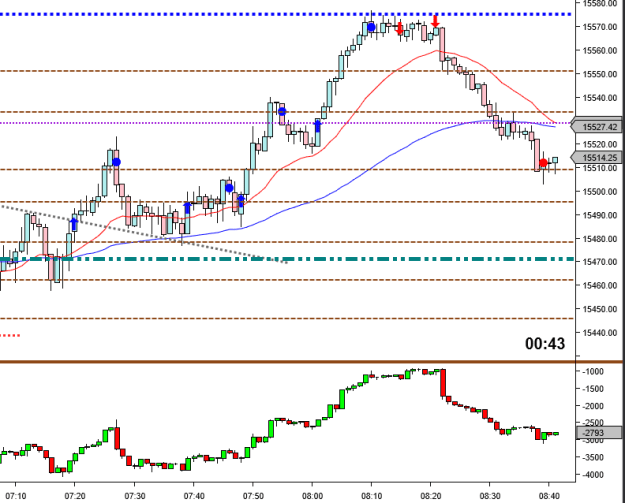625x503 pixels.
Task: Select the teal dash-dot horizontal line
Action: pos(287,259)
